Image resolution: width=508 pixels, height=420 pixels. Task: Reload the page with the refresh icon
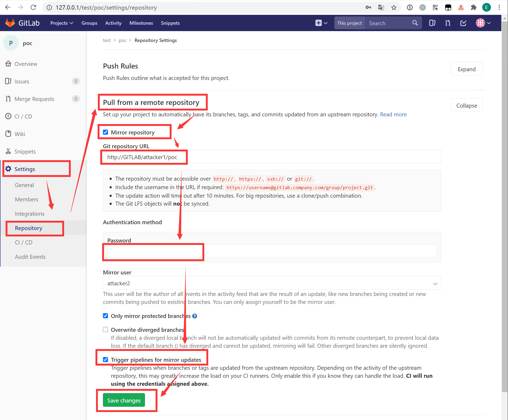point(33,7)
